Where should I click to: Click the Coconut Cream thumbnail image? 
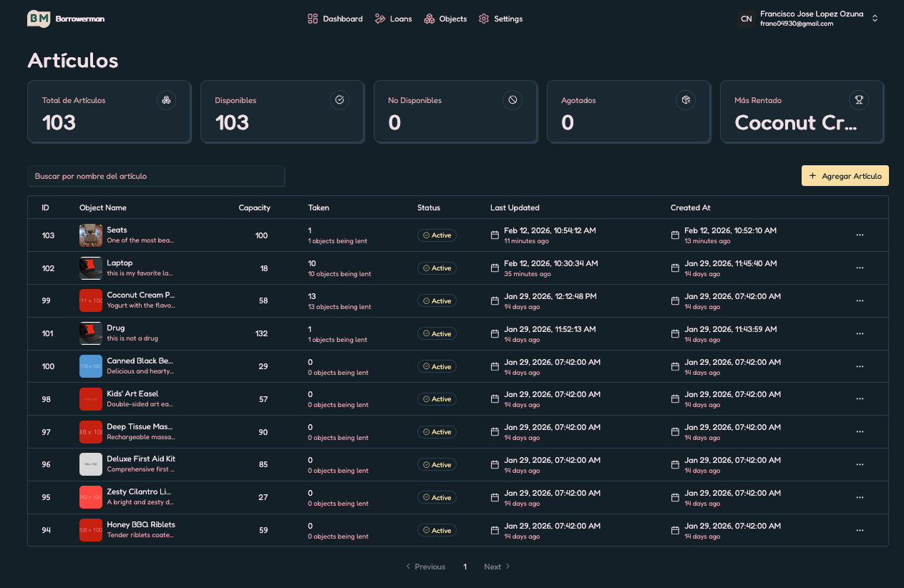pos(90,300)
